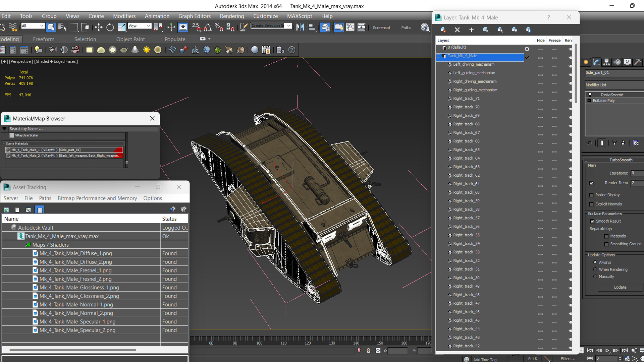The width and height of the screenshot is (644, 362).
Task: Activate the Rotate tool
Action: coord(110,27)
